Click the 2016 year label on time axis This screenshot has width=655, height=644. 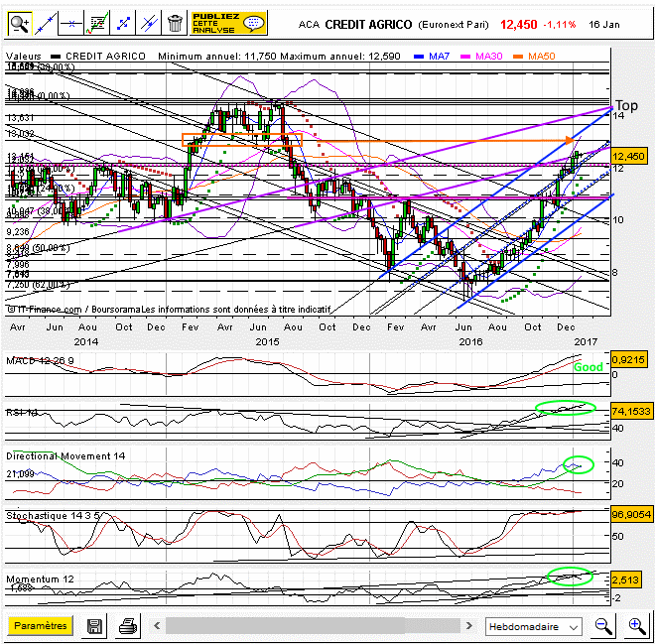pyautogui.click(x=470, y=341)
